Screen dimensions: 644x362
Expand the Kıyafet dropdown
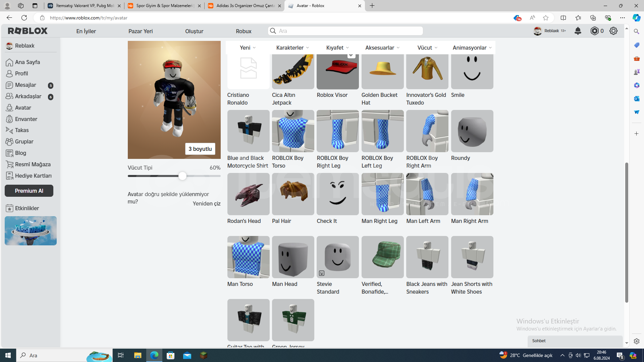pyautogui.click(x=338, y=48)
